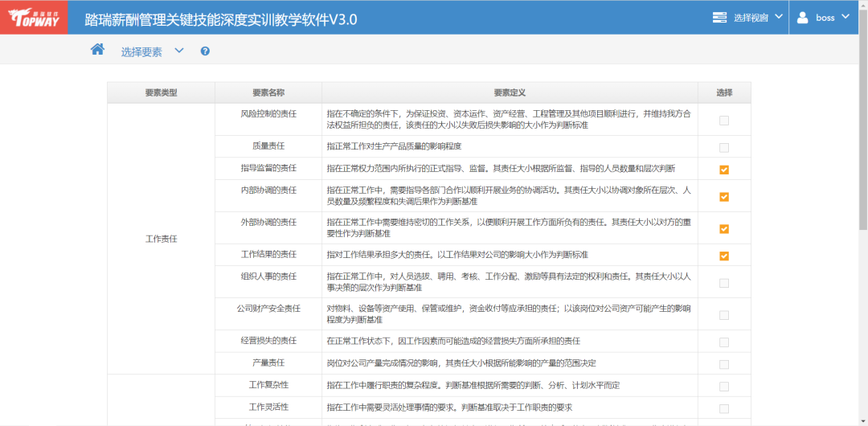Click the 工作责任 category cell
This screenshot has height=426, width=868.
pos(161,240)
